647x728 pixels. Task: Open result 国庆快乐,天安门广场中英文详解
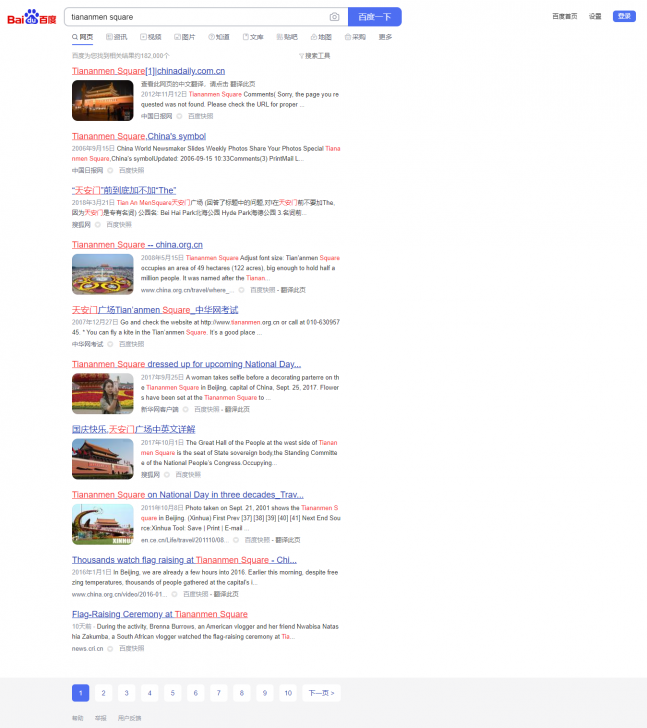pyautogui.click(x=134, y=429)
